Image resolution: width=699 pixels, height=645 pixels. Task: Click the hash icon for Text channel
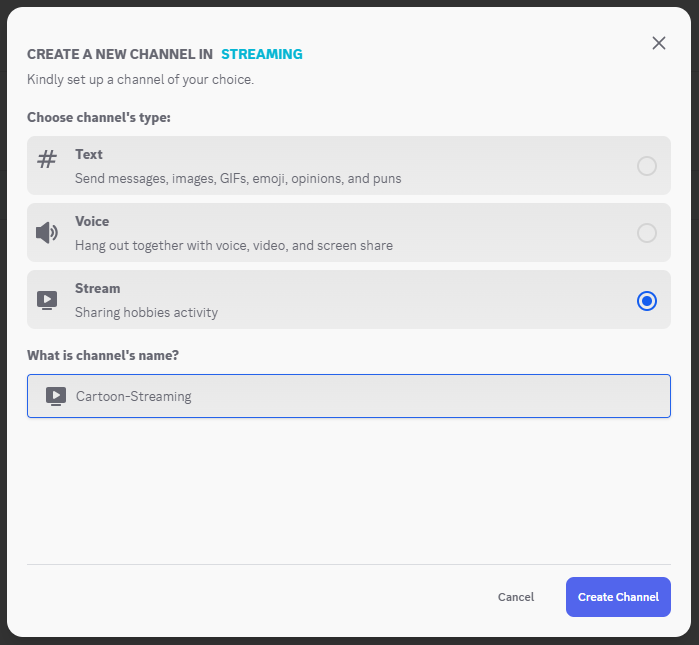[x=47, y=160]
